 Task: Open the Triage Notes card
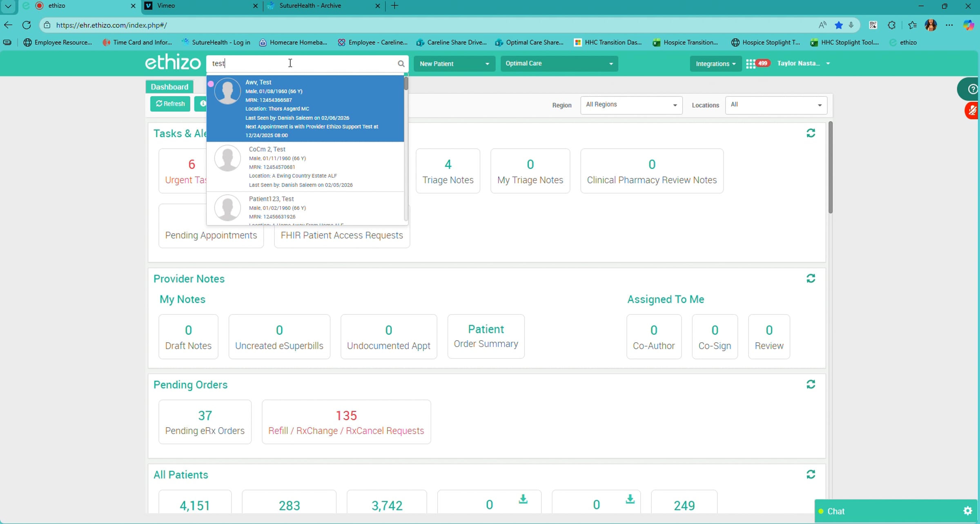[x=448, y=171]
